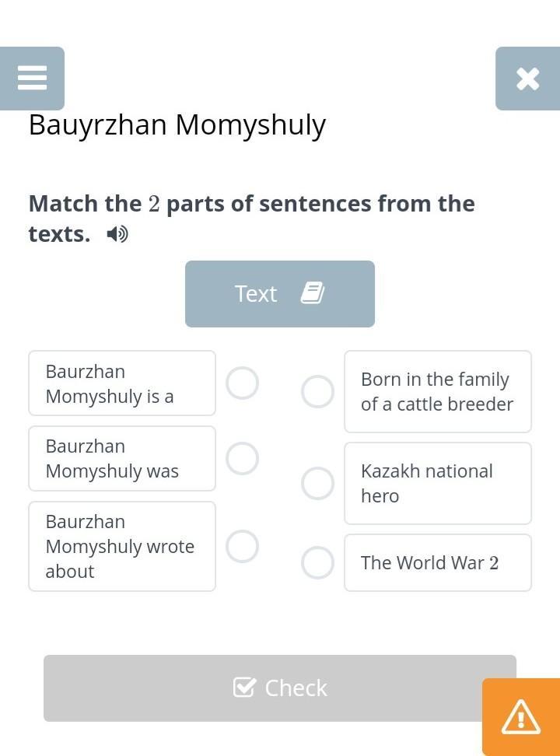Select radio beside 'Born in the family of a cattle breeder'
Screen dimensions: 560x756
(x=317, y=392)
